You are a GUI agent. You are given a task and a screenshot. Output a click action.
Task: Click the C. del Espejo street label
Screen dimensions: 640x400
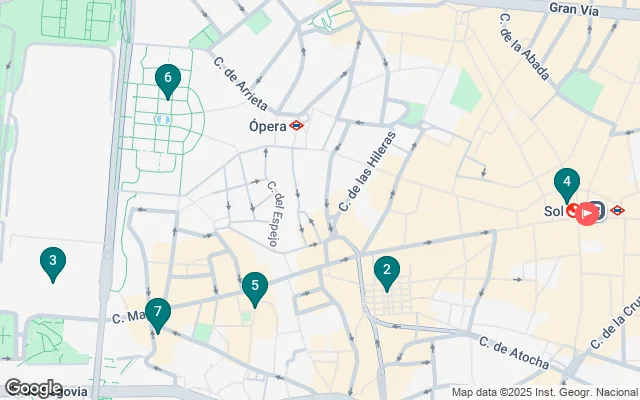click(276, 214)
